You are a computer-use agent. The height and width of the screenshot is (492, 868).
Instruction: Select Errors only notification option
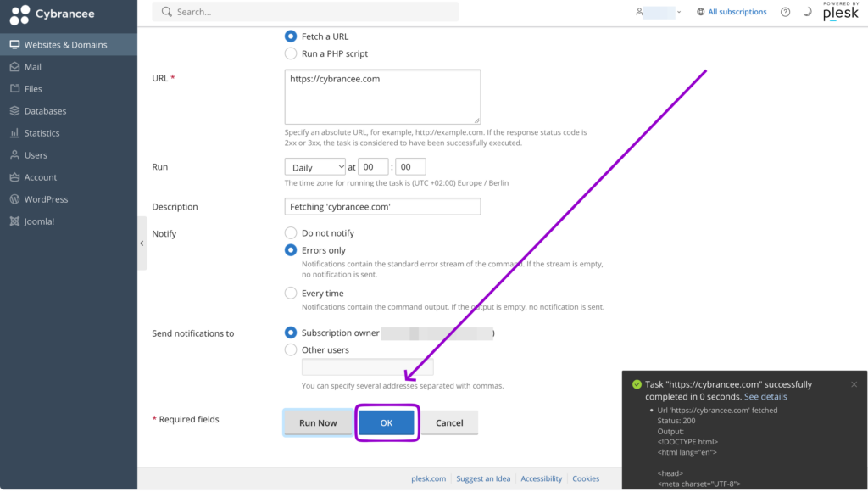click(291, 250)
